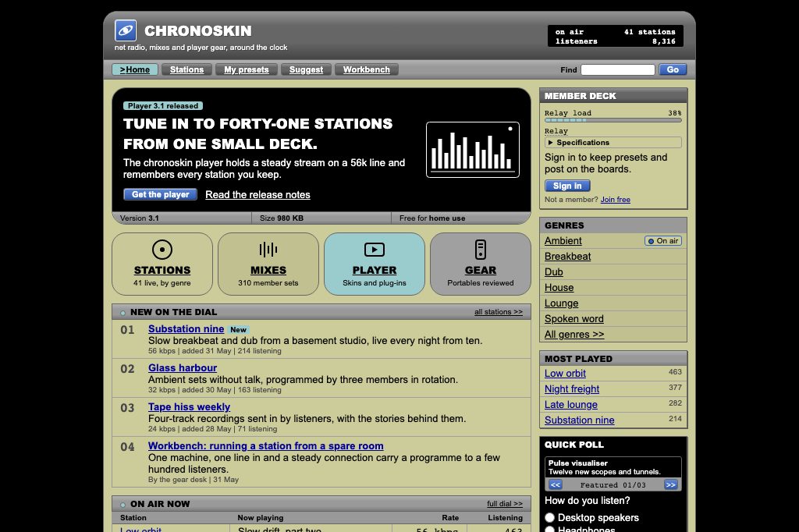This screenshot has height=532, width=799.
Task: Open the Mixes waveform icon
Action: point(268,249)
